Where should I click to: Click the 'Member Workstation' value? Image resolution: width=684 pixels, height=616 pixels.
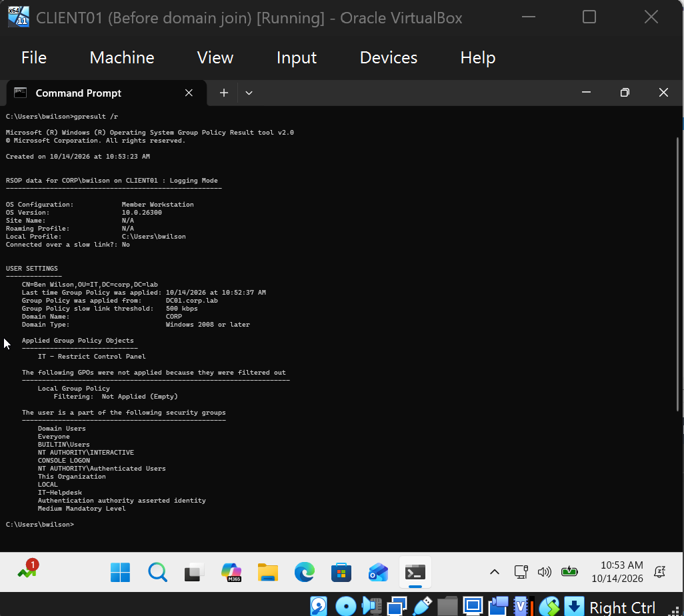[x=157, y=204]
